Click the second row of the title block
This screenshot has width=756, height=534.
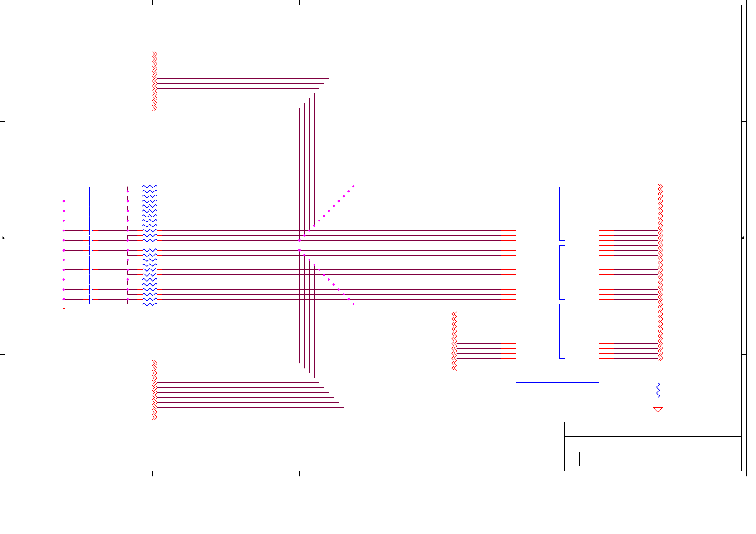coord(652,444)
